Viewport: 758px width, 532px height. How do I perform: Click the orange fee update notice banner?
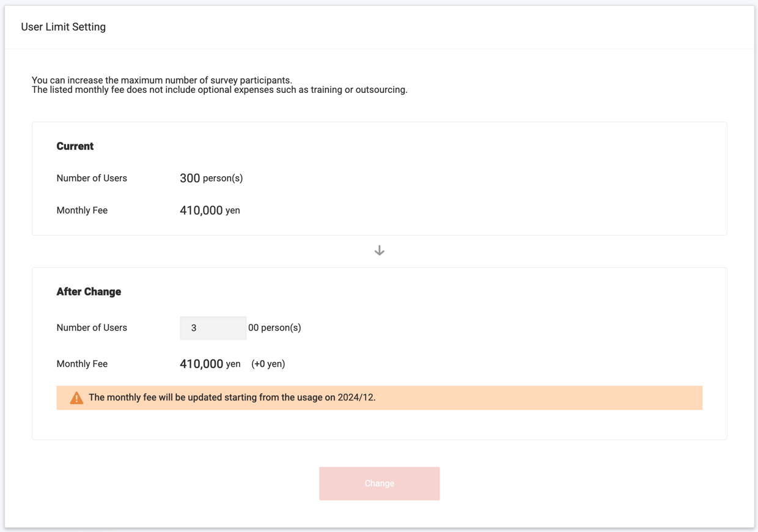point(379,397)
